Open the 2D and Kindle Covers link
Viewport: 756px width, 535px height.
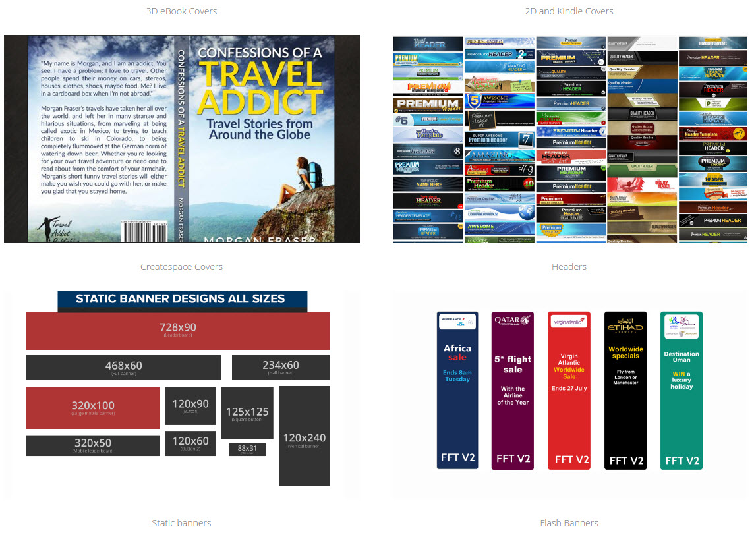(x=569, y=11)
